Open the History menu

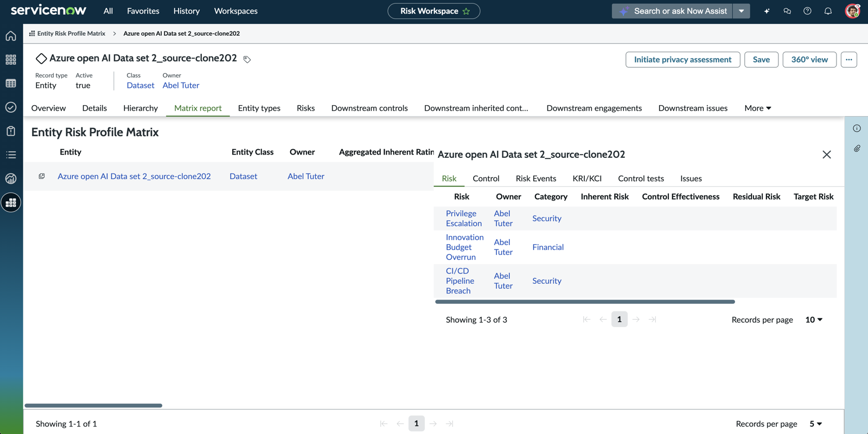pos(187,11)
